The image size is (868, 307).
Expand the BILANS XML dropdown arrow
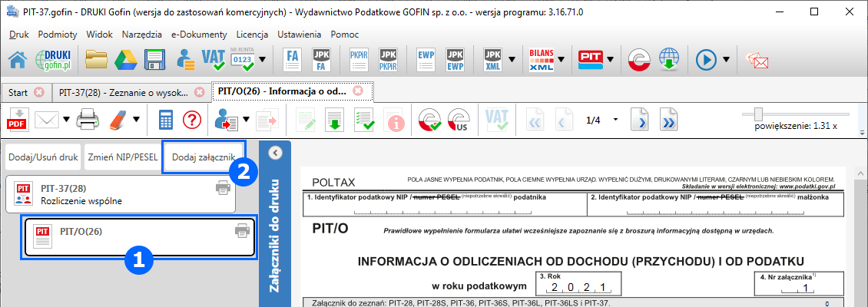point(561,58)
